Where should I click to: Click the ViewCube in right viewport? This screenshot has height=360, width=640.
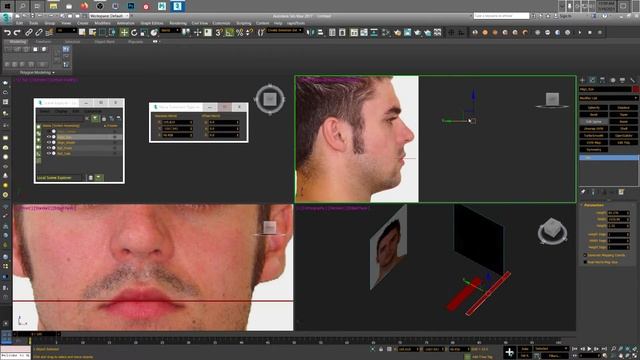(x=552, y=99)
